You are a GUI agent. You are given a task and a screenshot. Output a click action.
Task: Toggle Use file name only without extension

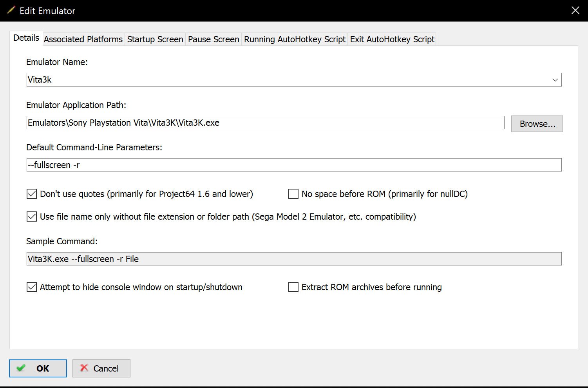32,217
